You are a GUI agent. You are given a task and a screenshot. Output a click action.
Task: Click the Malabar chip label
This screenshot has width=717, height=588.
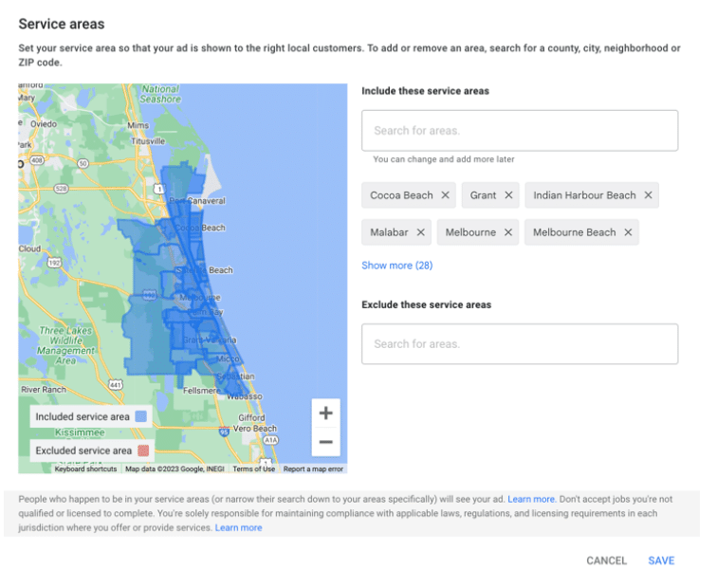[389, 232]
